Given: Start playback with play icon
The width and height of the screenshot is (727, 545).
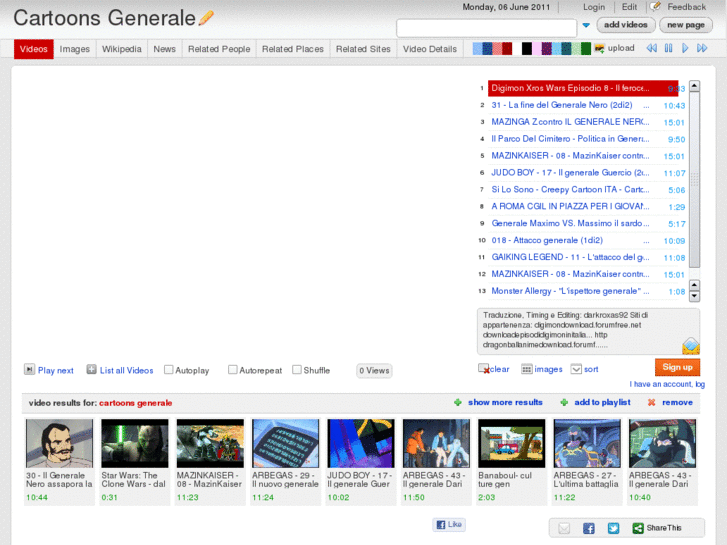Looking at the screenshot, I should [685, 48].
